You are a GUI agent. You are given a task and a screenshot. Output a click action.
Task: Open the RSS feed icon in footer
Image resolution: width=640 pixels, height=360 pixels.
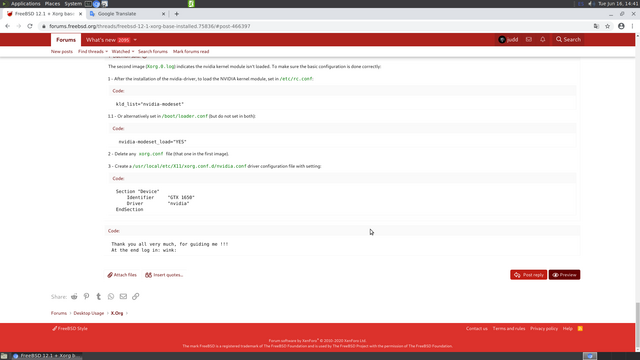point(580,329)
